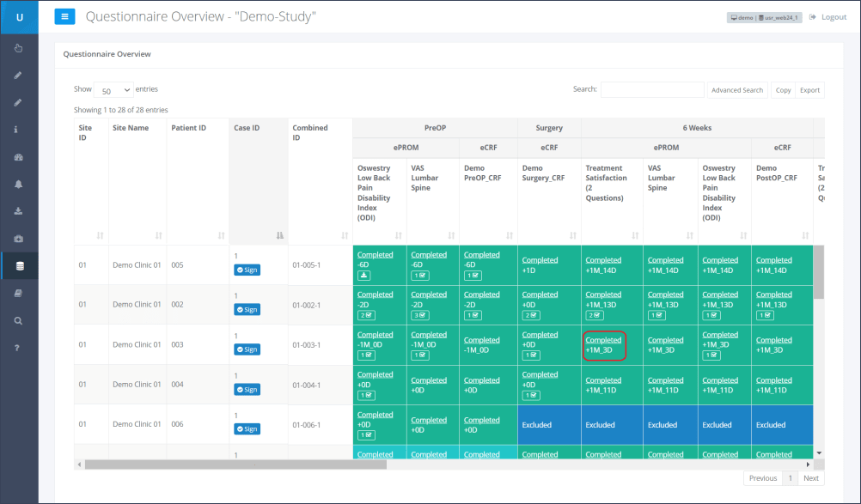
Task: Toggle the hamburger menu button
Action: point(65,17)
